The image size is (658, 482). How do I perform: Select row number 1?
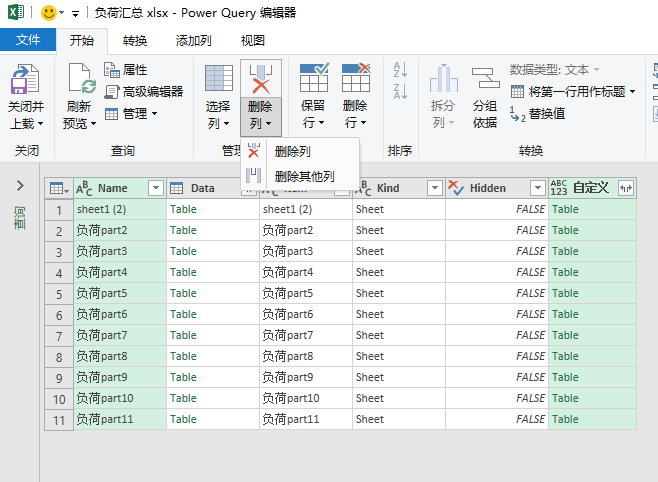coord(59,210)
